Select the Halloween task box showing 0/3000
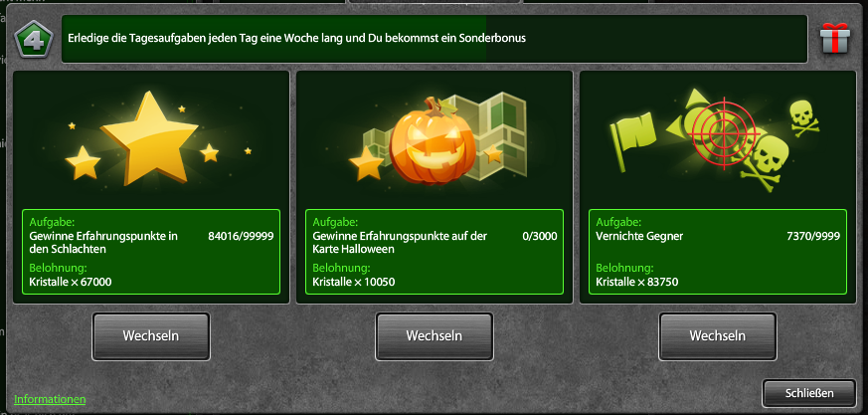868x415 pixels. [434, 252]
